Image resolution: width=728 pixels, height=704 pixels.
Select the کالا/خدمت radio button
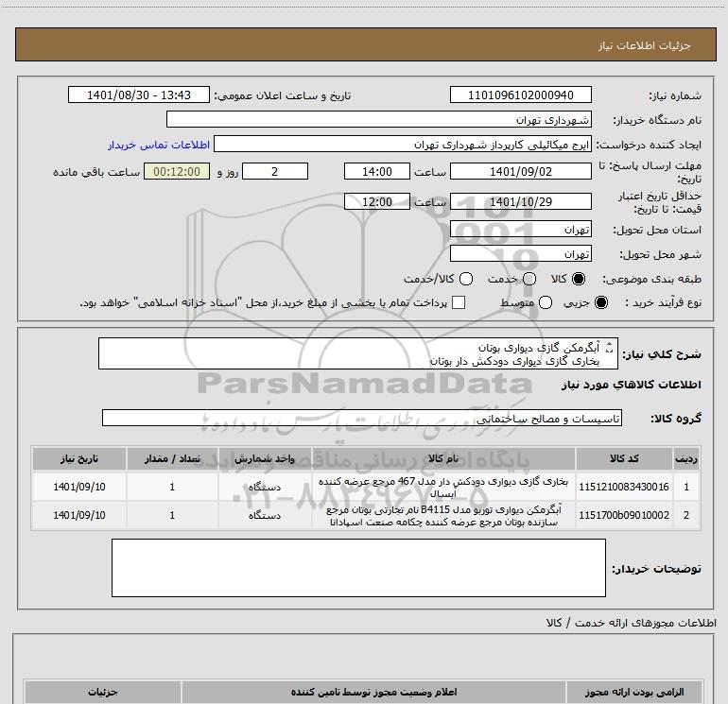(466, 279)
